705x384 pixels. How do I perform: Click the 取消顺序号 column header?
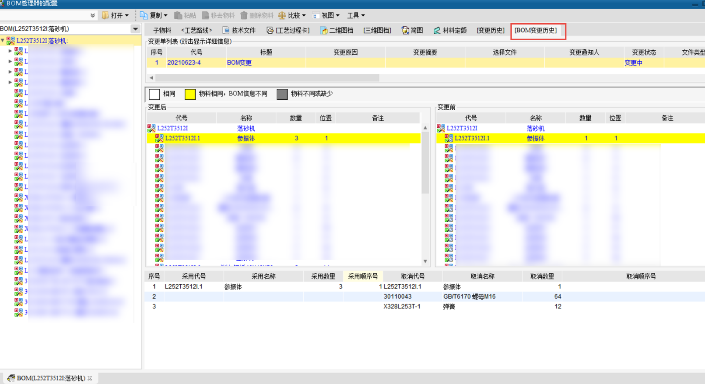[x=641, y=276]
